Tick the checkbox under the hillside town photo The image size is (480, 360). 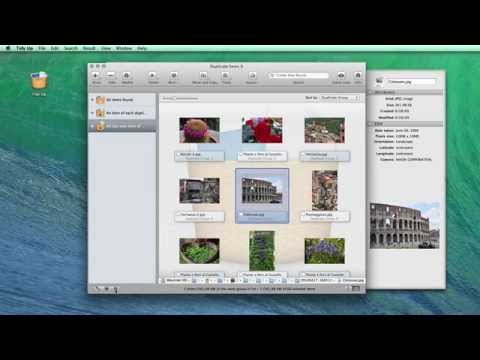point(303,155)
